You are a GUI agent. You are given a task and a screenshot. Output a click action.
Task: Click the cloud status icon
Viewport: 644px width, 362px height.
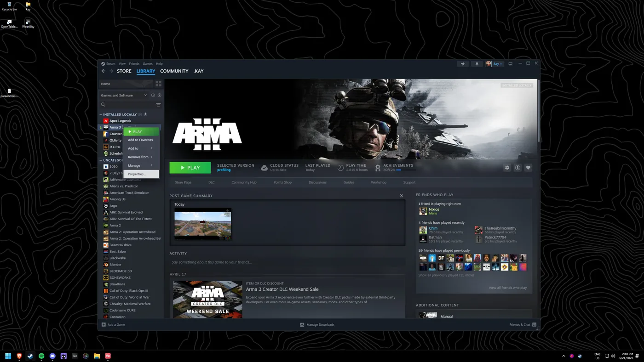tap(264, 168)
